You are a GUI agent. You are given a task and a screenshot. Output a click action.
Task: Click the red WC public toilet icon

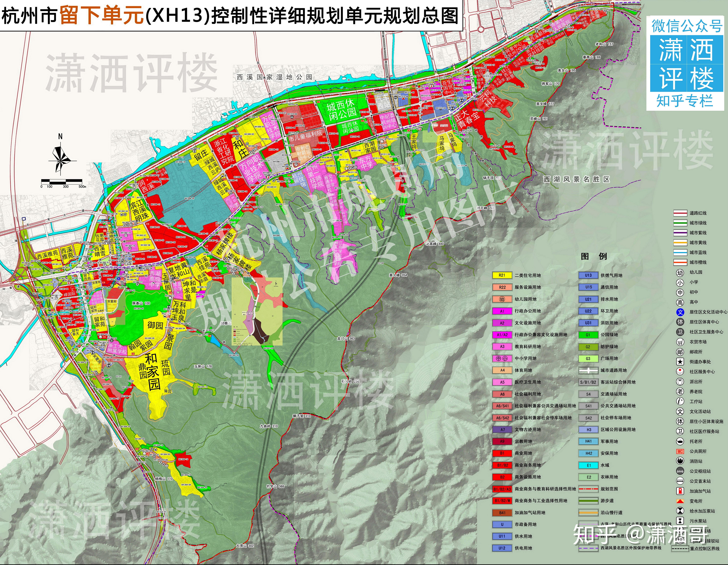point(680,451)
